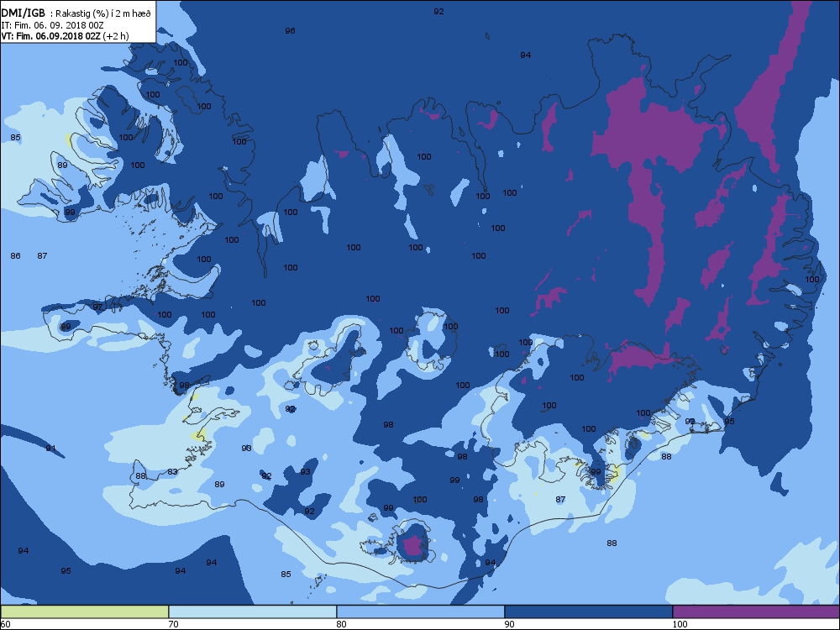This screenshot has width=840, height=630.
Task: Click the legend scale label '90'
Action: [510, 624]
